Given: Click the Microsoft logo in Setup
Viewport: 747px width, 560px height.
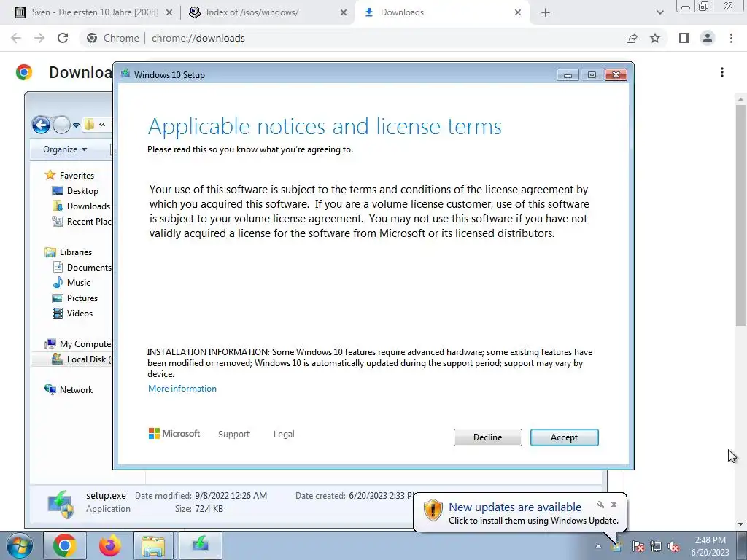Looking at the screenshot, I should pos(174,434).
